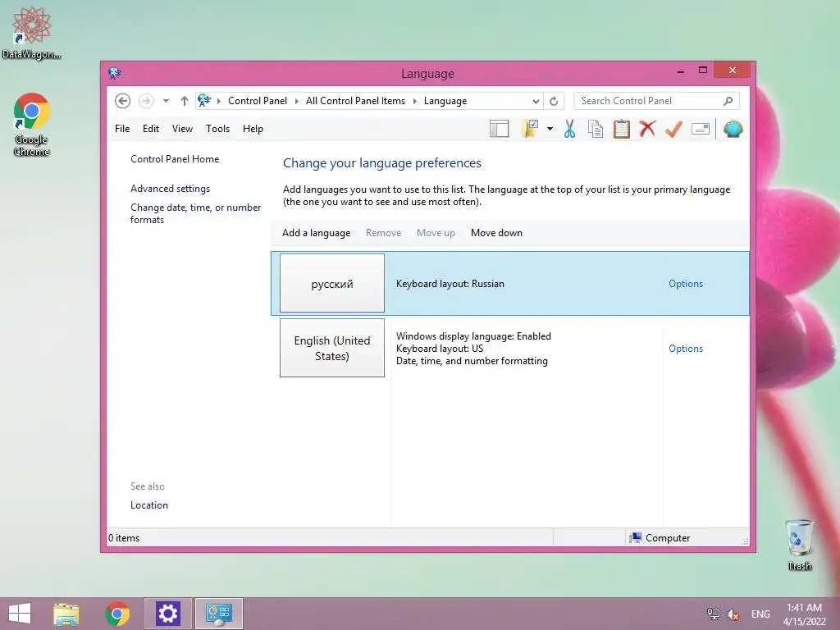Click the Back navigation arrow
This screenshot has width=840, height=630.
click(123, 101)
